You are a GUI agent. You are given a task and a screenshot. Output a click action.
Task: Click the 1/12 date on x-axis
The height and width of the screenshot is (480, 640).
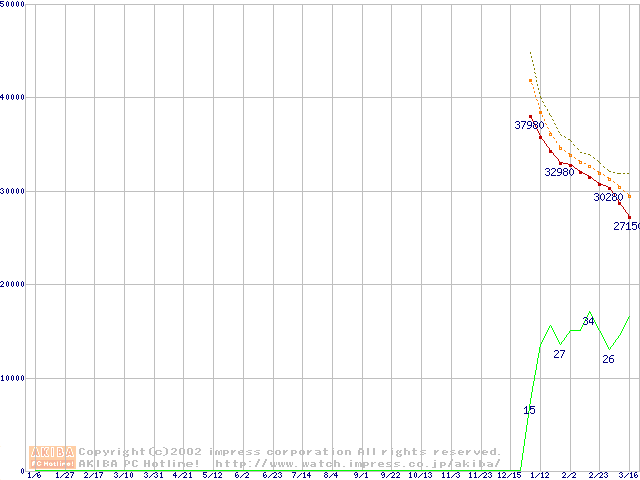pyautogui.click(x=539, y=475)
